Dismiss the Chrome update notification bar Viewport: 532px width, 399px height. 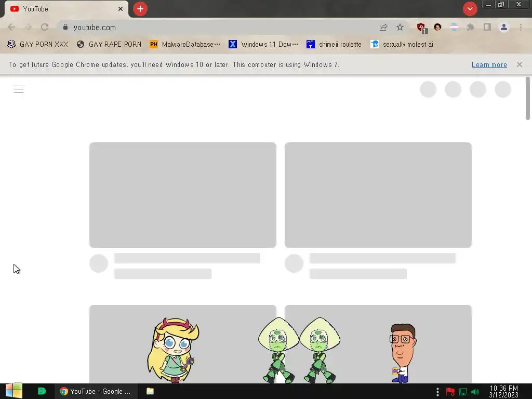[x=519, y=64]
